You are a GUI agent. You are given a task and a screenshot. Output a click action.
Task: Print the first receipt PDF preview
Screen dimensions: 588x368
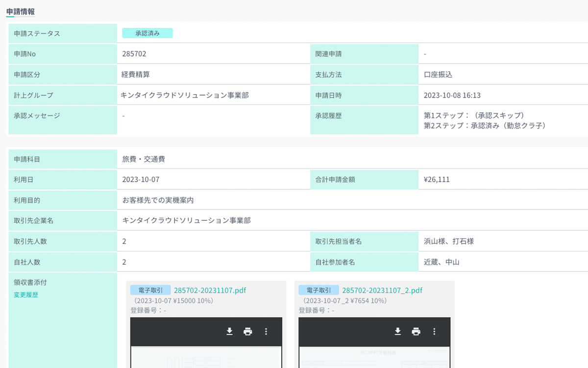tap(248, 332)
